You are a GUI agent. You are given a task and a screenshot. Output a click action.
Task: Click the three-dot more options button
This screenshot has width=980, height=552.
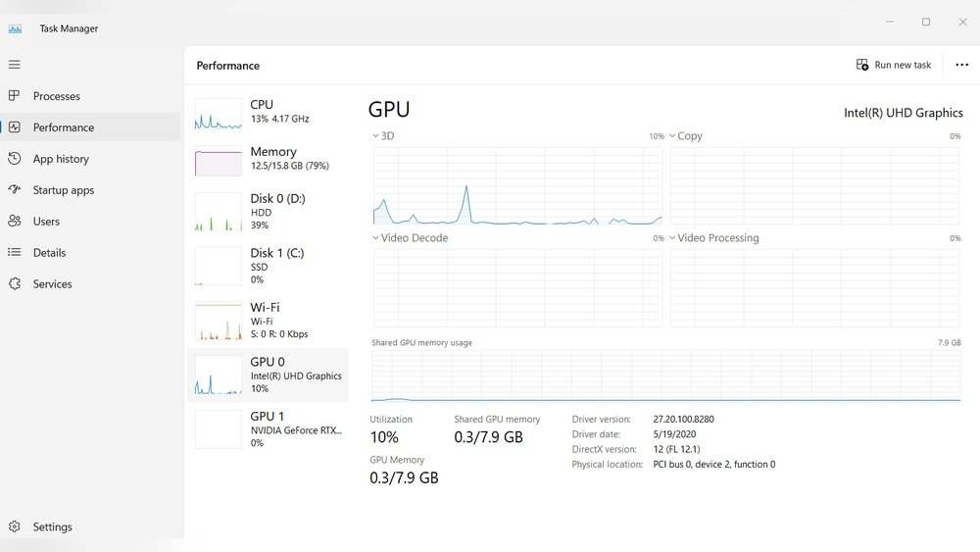[x=961, y=65]
